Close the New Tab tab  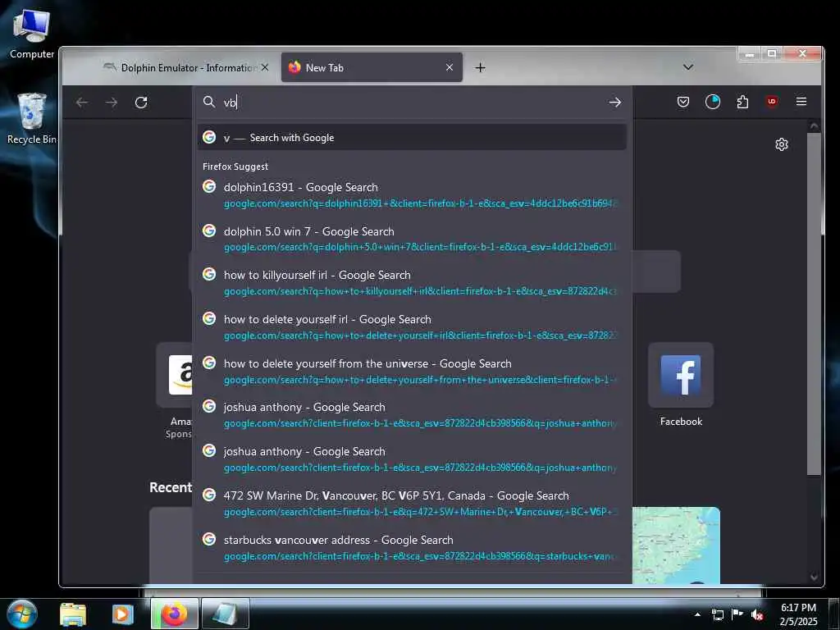point(450,67)
